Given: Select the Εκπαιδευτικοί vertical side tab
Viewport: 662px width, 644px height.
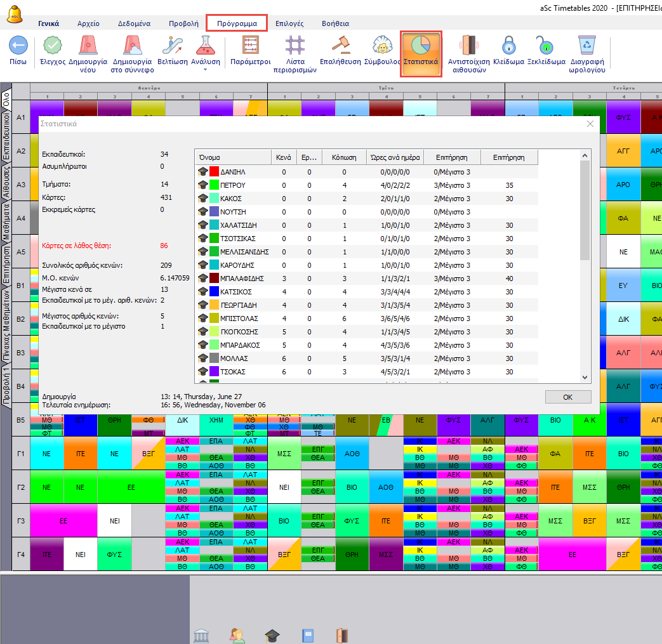Looking at the screenshot, I should (x=6, y=136).
